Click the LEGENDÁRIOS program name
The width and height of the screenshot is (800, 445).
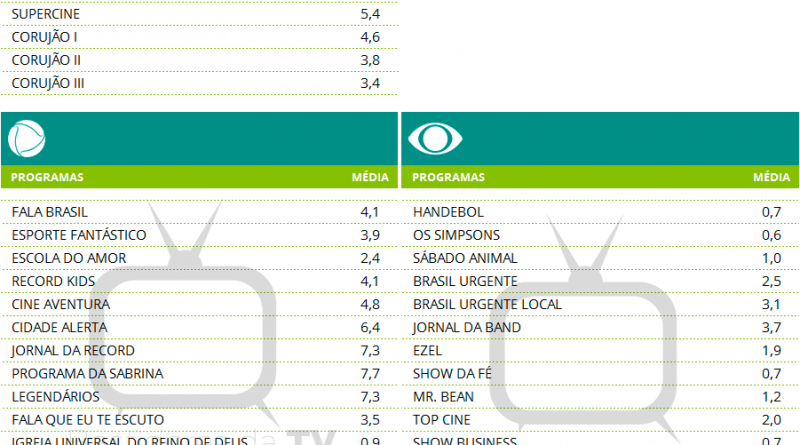point(54,396)
